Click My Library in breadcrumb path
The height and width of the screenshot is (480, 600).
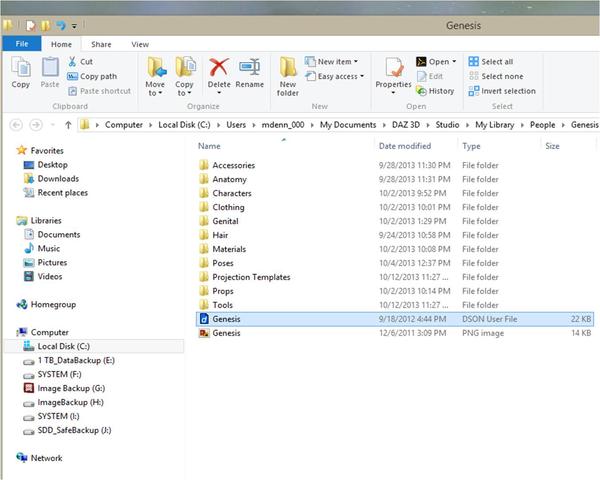click(494, 125)
